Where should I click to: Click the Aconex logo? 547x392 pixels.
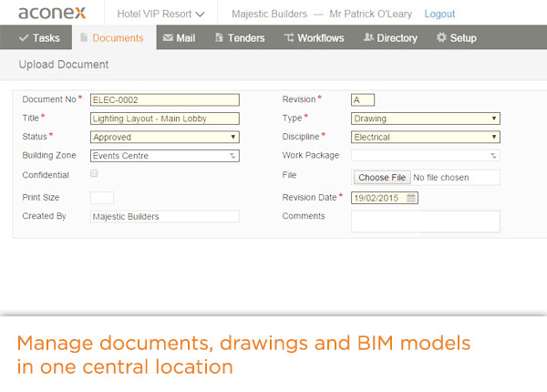tap(53, 14)
